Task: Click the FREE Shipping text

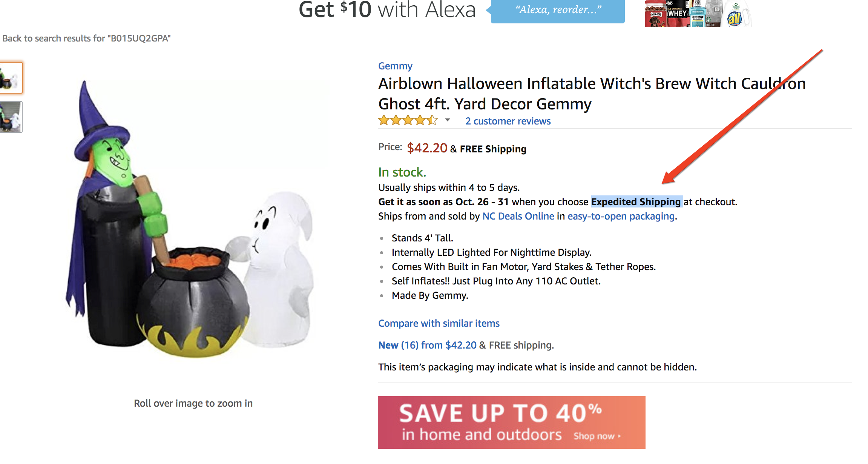Action: (493, 149)
